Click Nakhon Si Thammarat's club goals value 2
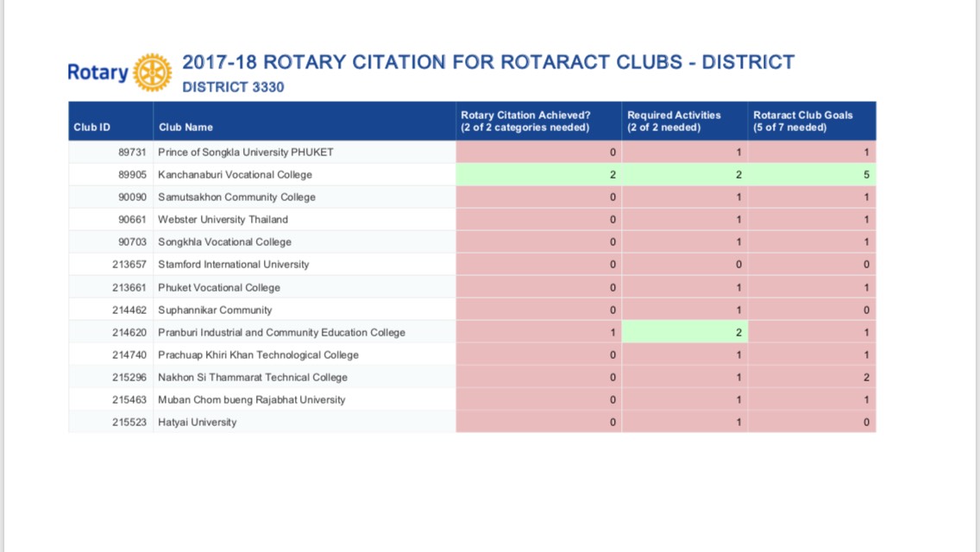Viewport: 980px width, 552px height. [866, 378]
